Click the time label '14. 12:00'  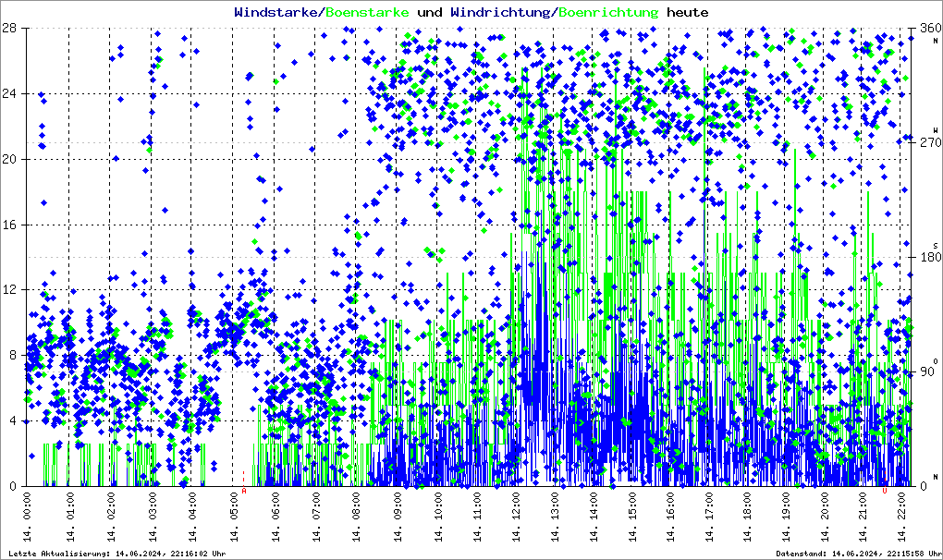pyautogui.click(x=516, y=517)
